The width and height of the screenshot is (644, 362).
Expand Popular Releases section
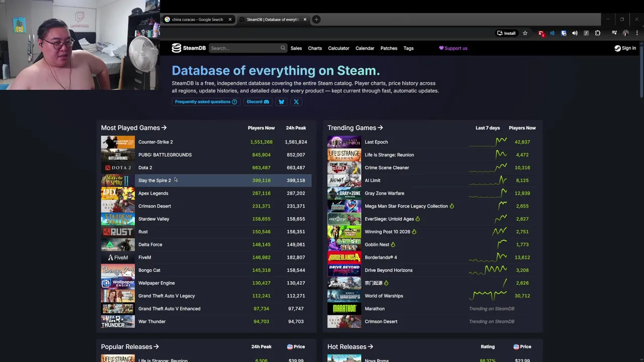click(130, 347)
